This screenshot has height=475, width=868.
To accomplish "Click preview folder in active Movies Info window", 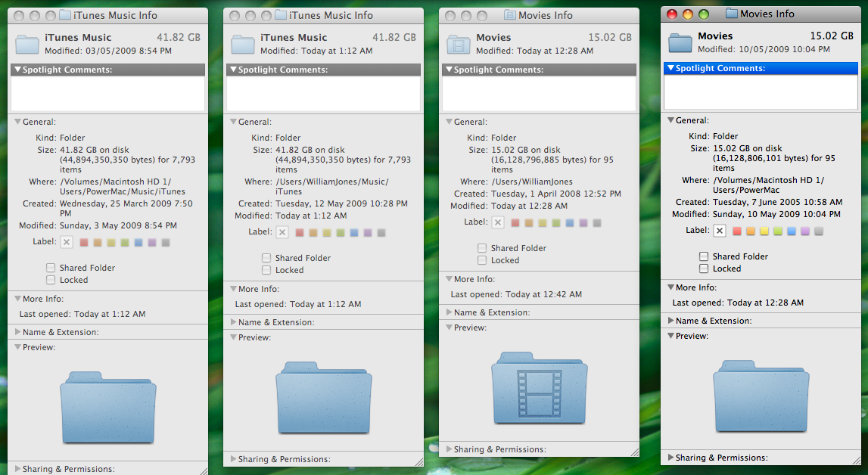I will [x=761, y=396].
